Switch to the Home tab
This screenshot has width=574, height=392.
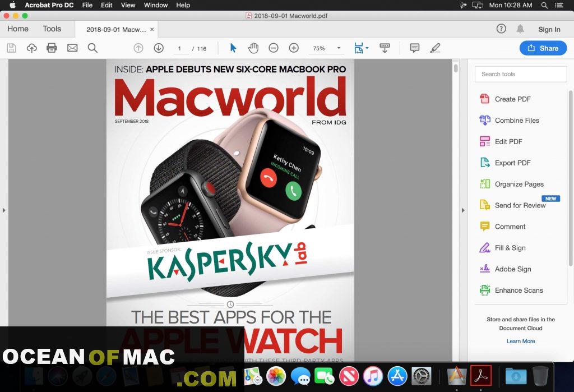click(18, 29)
